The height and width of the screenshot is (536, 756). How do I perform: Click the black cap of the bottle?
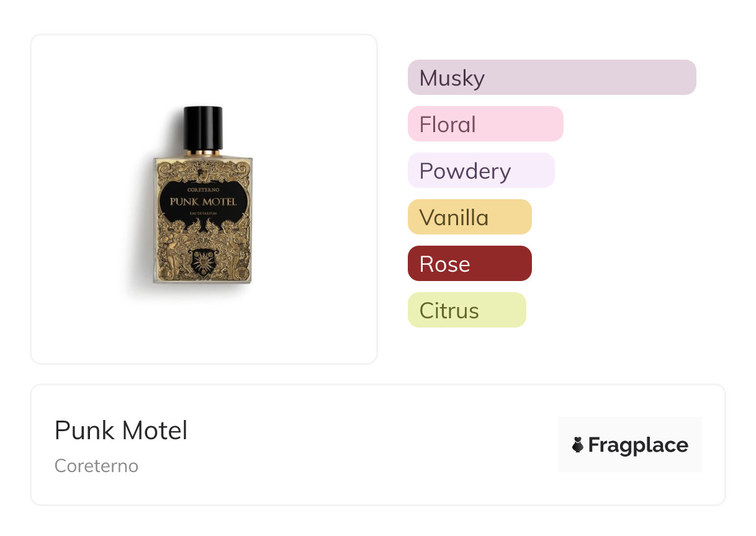coord(203,128)
